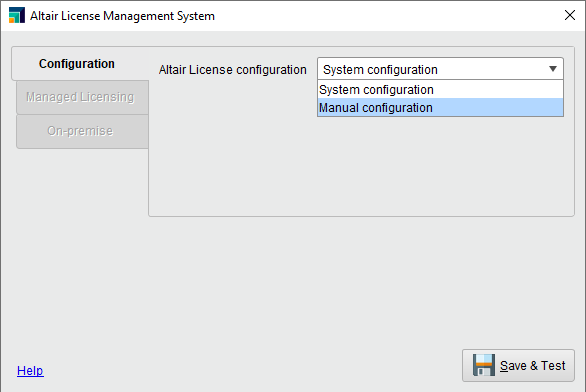
Task: Choose System configuration option in the list
Action: click(440, 90)
